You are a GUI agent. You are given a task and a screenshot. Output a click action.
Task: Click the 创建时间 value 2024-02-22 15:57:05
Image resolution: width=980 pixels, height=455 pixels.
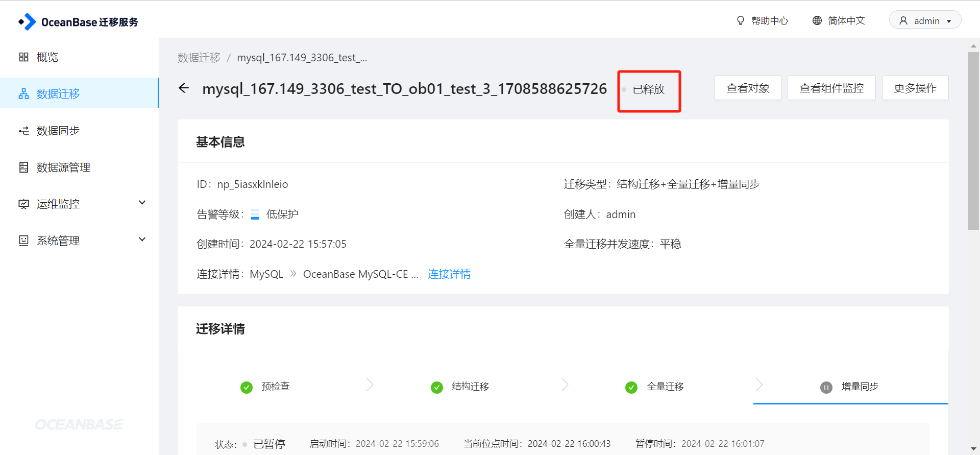(x=298, y=244)
